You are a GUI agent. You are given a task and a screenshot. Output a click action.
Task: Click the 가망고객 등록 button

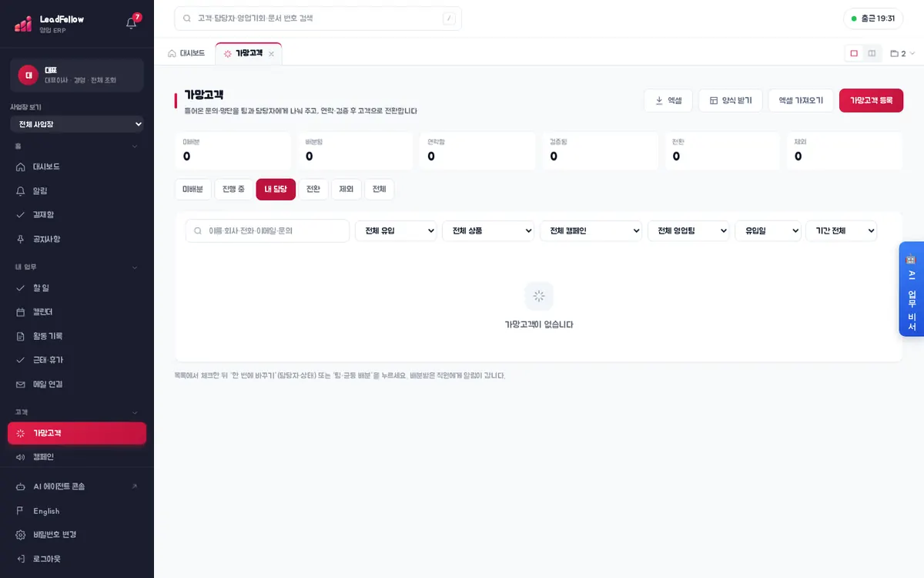click(x=871, y=100)
